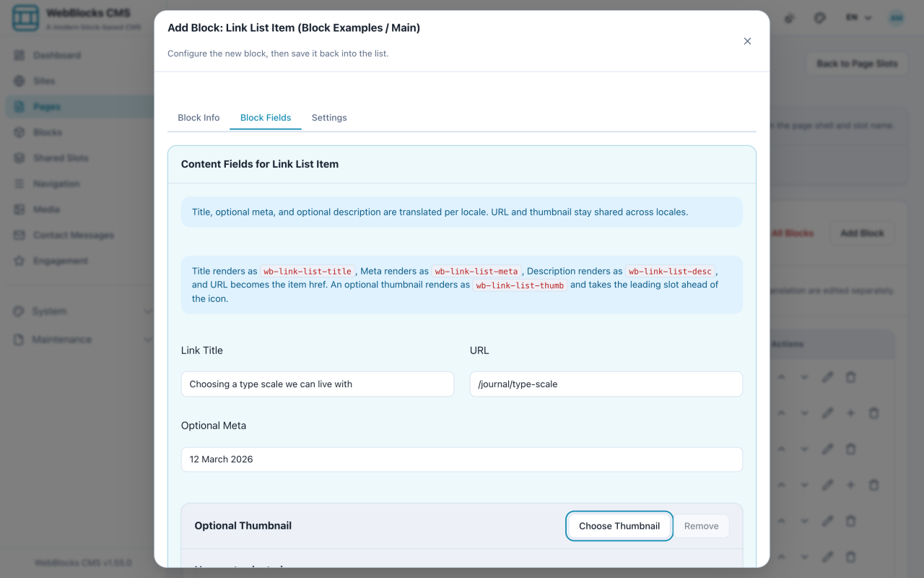Viewport: 924px width, 578px height.
Task: Click edit pencil in second Actions row
Action: coord(827,413)
